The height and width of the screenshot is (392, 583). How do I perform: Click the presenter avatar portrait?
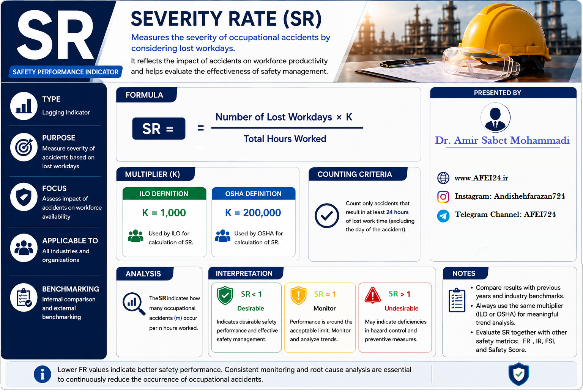pos(495,118)
